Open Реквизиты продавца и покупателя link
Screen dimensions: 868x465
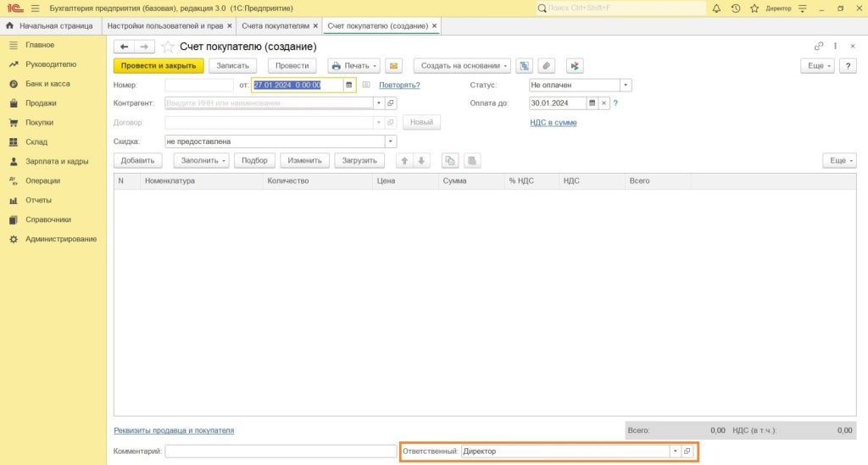[174, 430]
